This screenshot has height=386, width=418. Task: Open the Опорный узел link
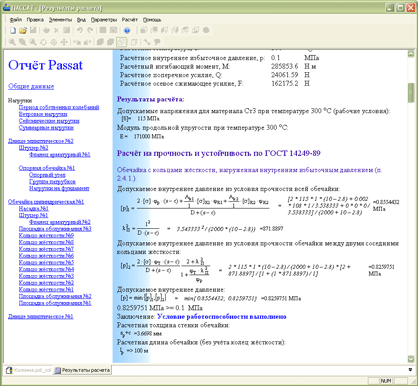point(47,175)
